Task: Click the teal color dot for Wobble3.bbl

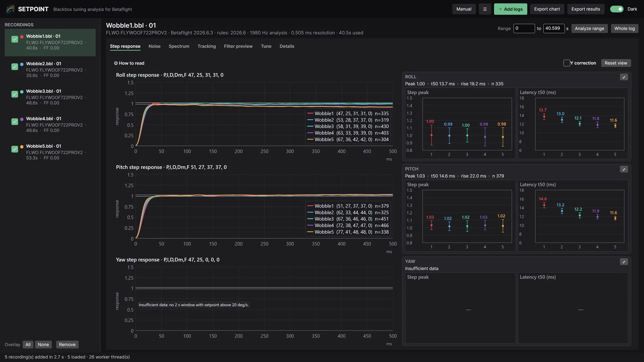Action: pos(22,92)
